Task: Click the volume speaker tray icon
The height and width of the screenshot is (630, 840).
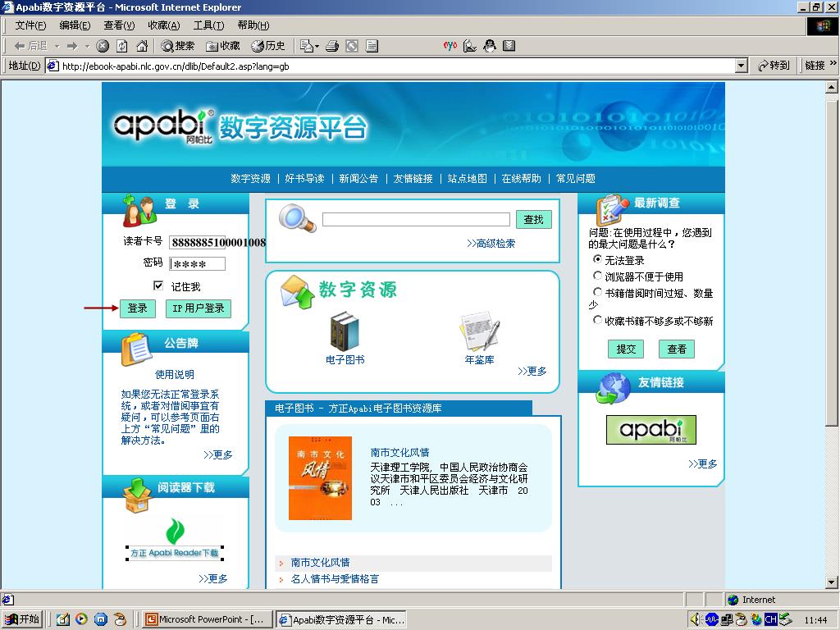Action: [696, 620]
